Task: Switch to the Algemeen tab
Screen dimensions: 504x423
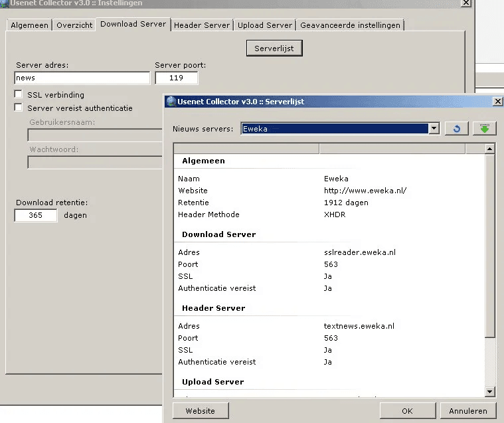Action: 29,25
